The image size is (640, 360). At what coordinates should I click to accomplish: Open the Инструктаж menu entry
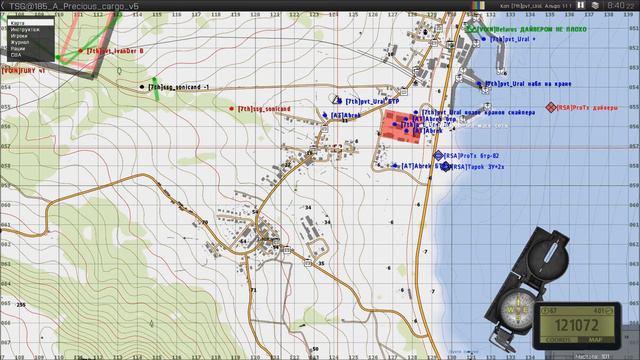click(x=31, y=29)
